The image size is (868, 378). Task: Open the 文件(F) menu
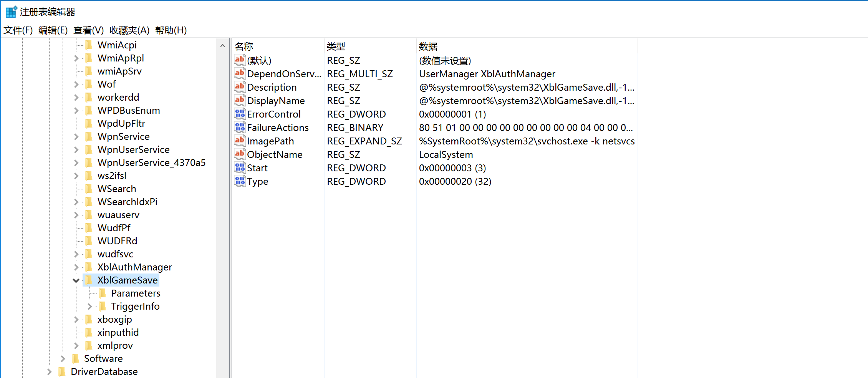(x=18, y=30)
